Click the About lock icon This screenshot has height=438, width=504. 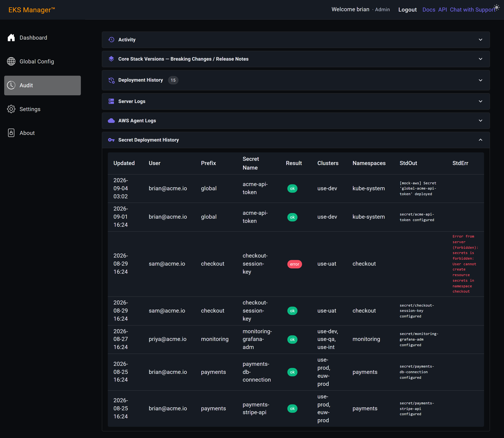click(x=11, y=133)
